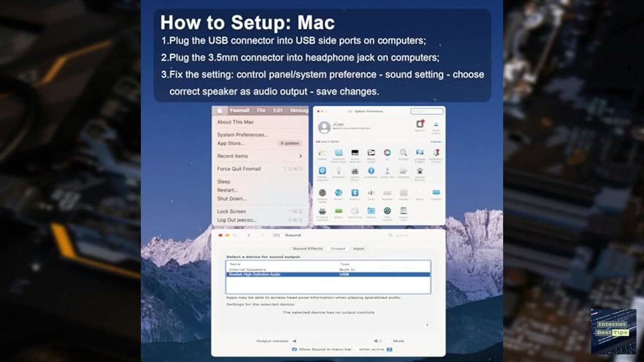Open Desktop & Screen Saver preferences
Viewport: 644px width, 362px height.
coord(339,153)
